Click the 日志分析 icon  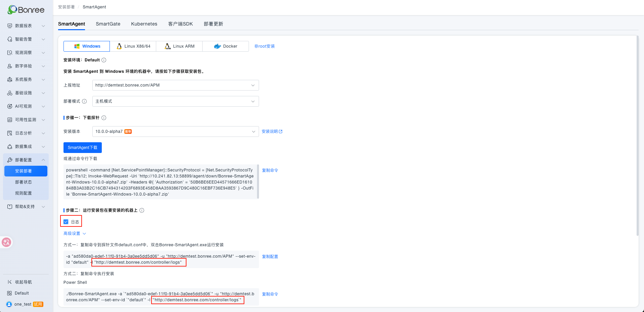(10, 133)
